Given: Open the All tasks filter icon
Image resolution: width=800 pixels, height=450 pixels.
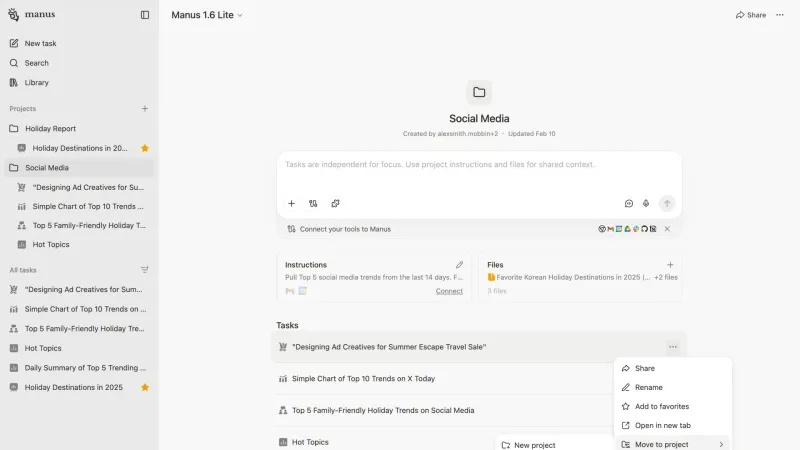Looking at the screenshot, I should click(x=144, y=270).
